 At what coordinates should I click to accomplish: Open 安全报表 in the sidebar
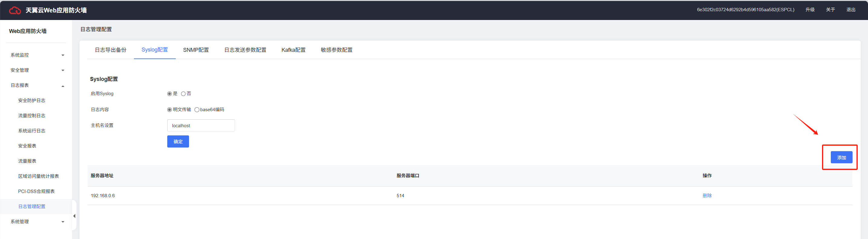[x=27, y=146]
